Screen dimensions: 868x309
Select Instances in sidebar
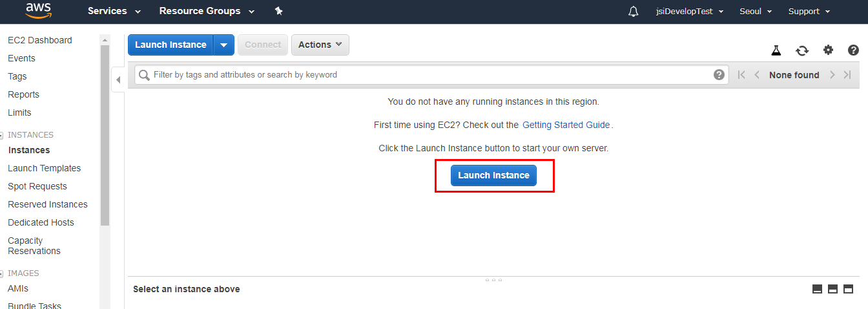[x=29, y=150]
